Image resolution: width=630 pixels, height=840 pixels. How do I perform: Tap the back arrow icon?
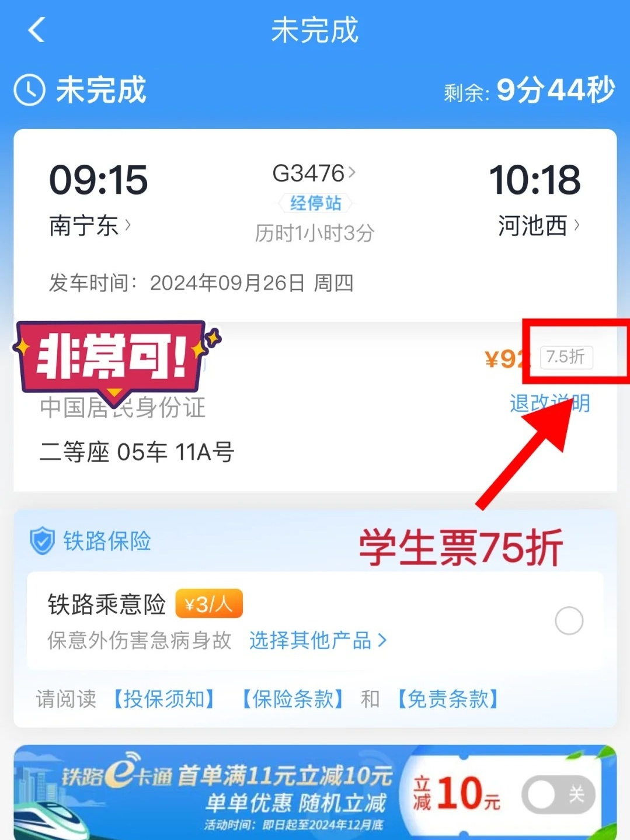click(x=36, y=30)
